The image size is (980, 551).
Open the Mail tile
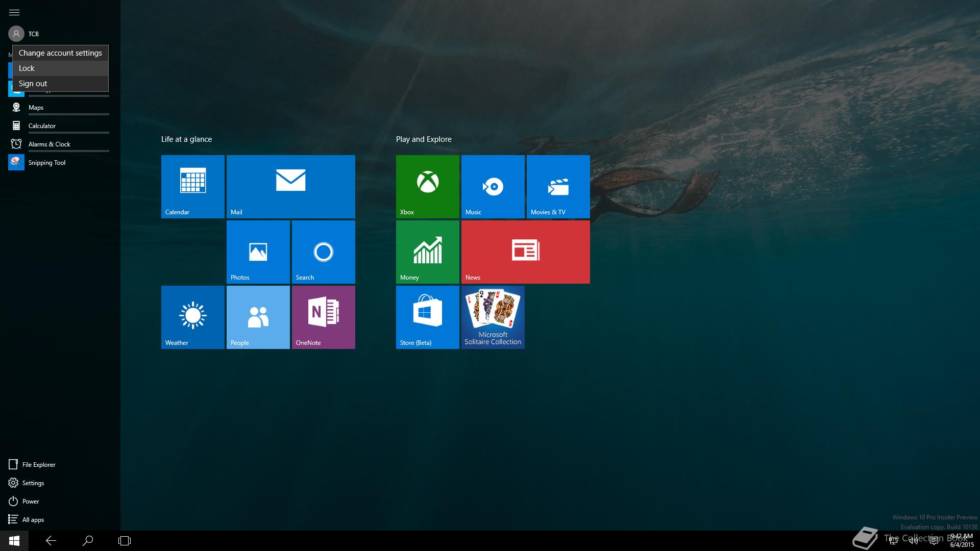click(290, 187)
